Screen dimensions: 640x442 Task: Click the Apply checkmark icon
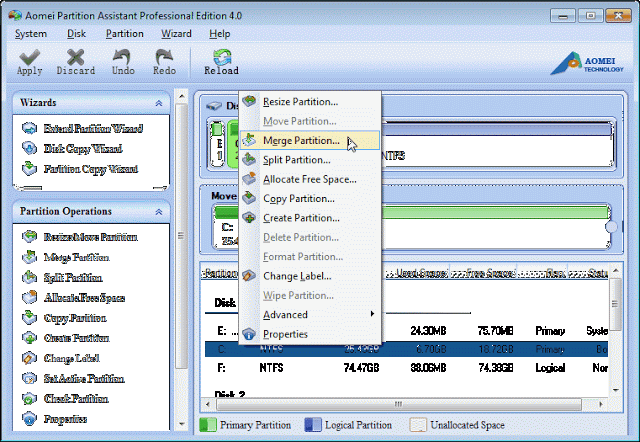pyautogui.click(x=29, y=57)
